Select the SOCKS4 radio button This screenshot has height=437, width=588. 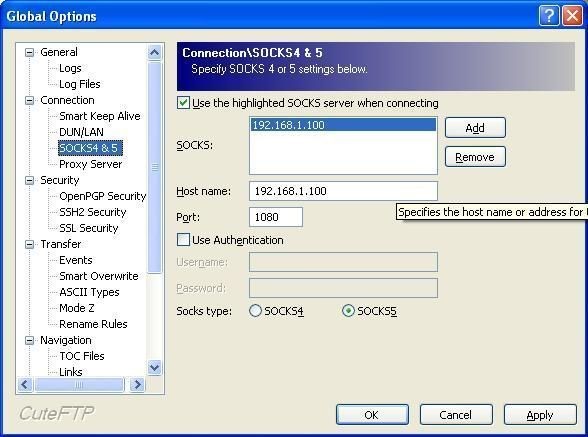[255, 311]
